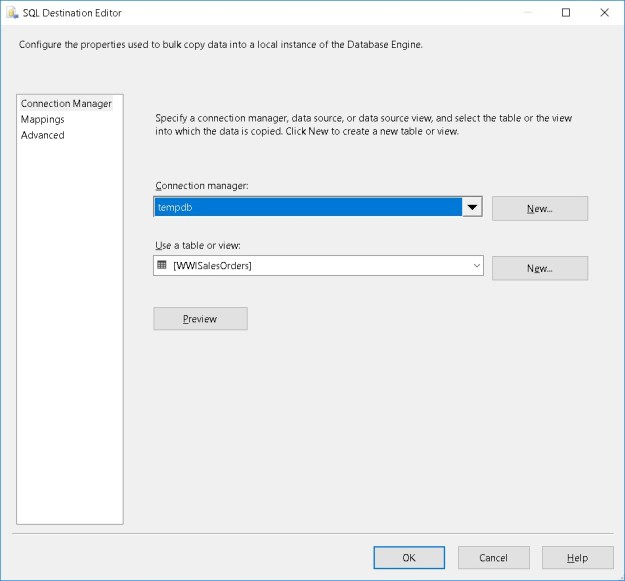The height and width of the screenshot is (581, 625).
Task: Switch to the Mappings page
Action: (42, 119)
